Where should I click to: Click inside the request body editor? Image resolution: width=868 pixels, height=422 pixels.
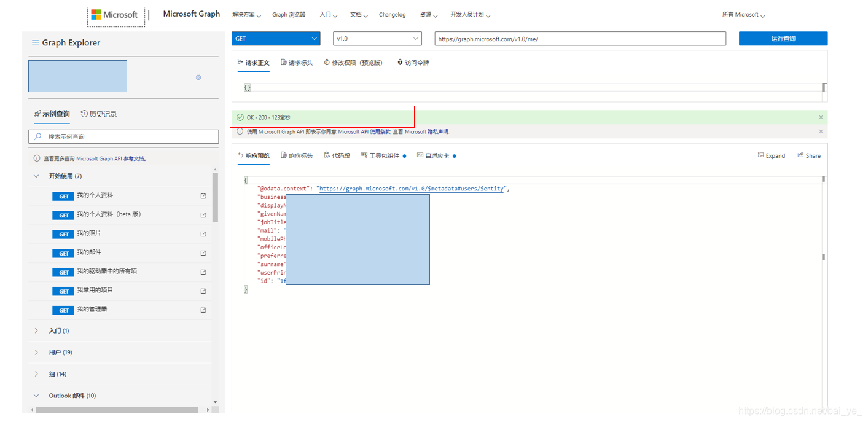coord(532,88)
